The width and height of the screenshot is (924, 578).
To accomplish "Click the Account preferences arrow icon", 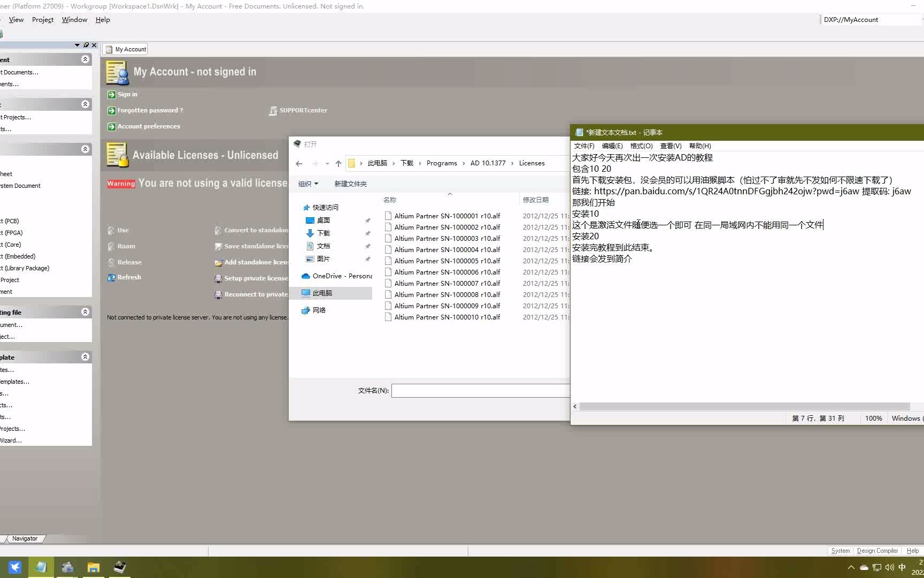I will 111,127.
